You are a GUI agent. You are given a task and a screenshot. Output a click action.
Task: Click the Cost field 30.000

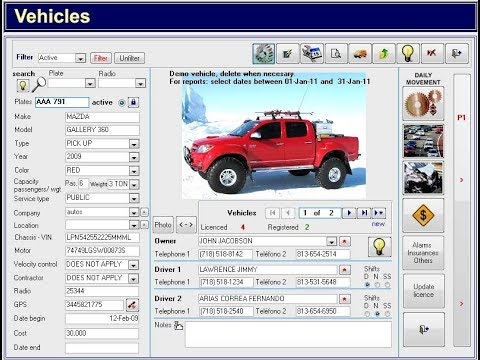pyautogui.click(x=102, y=333)
